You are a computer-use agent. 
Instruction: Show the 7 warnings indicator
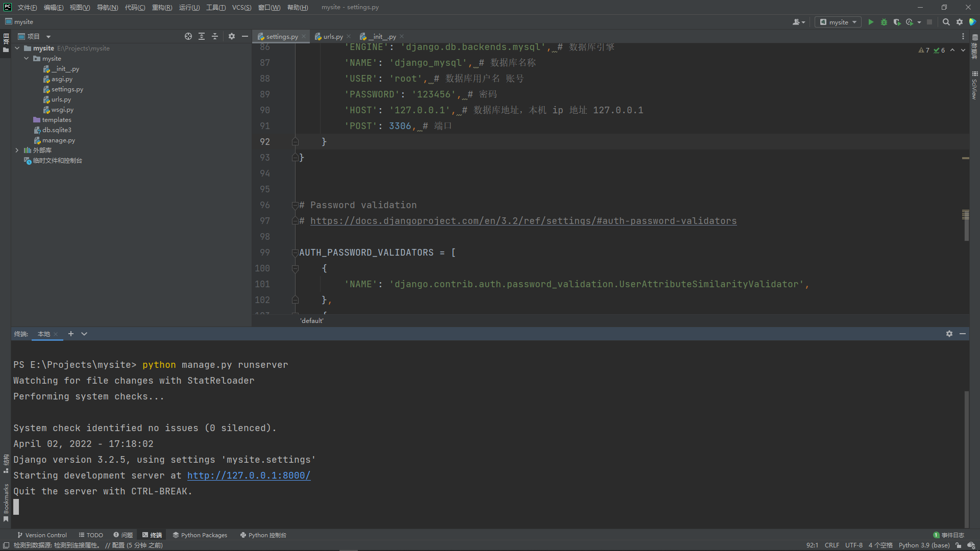pos(924,51)
